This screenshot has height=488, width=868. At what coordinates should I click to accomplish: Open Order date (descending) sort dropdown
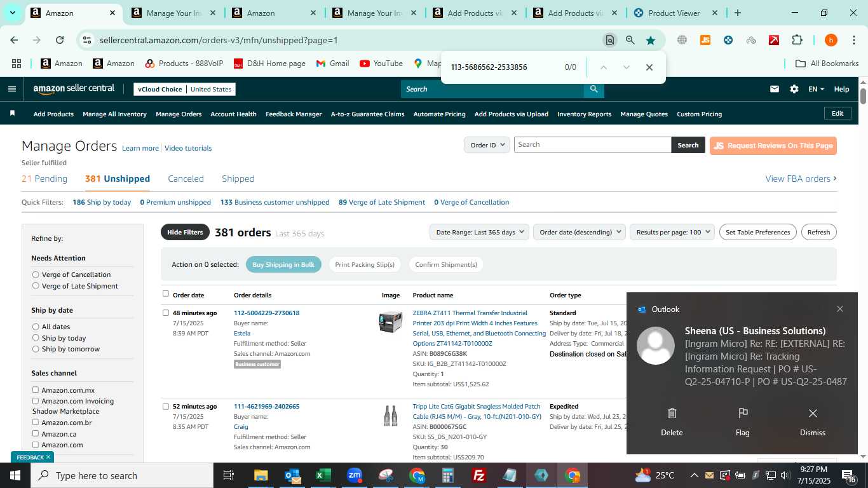point(580,232)
